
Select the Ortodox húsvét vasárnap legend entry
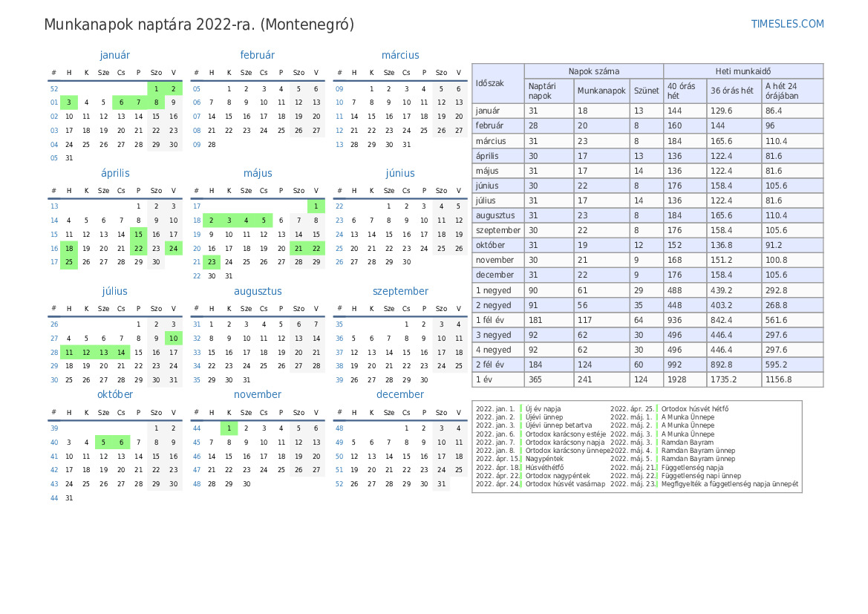point(564,484)
